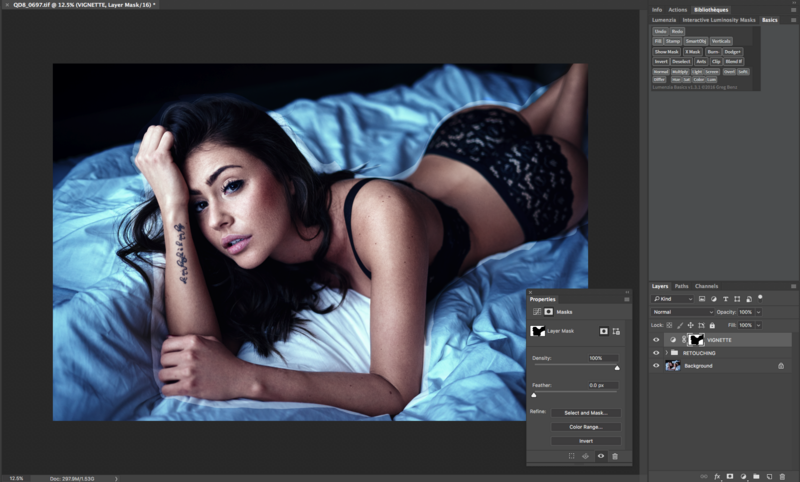Open the Normal blend mode dropdown
This screenshot has width=800, height=482.
[682, 312]
